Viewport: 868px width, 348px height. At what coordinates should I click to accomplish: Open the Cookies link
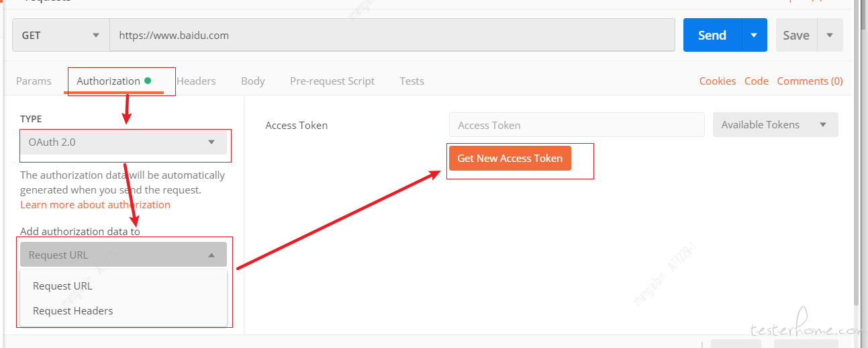[x=718, y=81]
